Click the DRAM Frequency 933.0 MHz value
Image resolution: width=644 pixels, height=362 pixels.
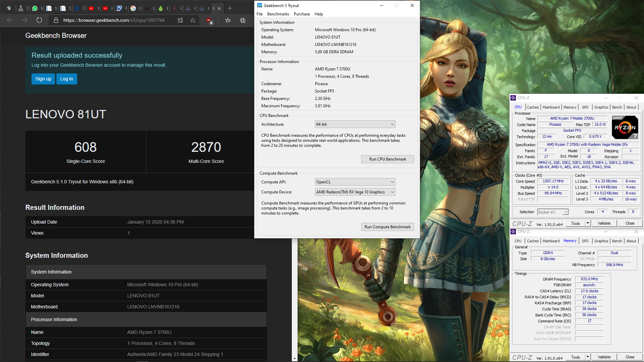coord(589,279)
